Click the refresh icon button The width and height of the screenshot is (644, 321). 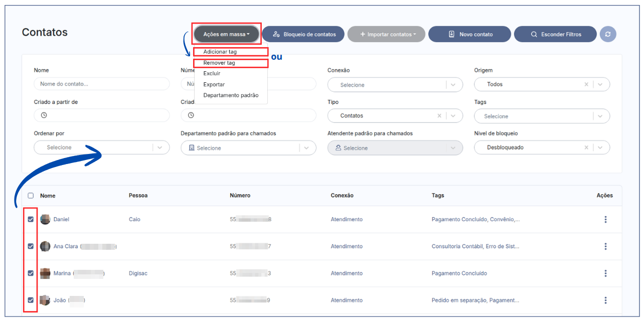click(x=607, y=34)
